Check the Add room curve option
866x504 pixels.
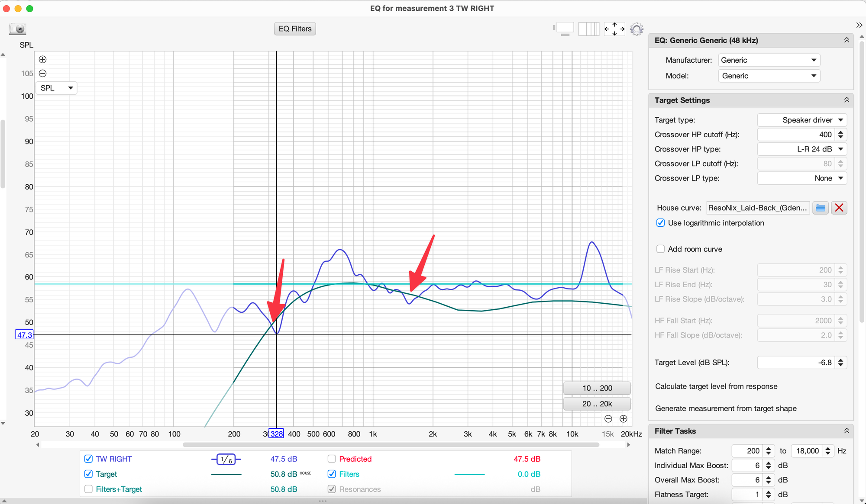click(660, 249)
